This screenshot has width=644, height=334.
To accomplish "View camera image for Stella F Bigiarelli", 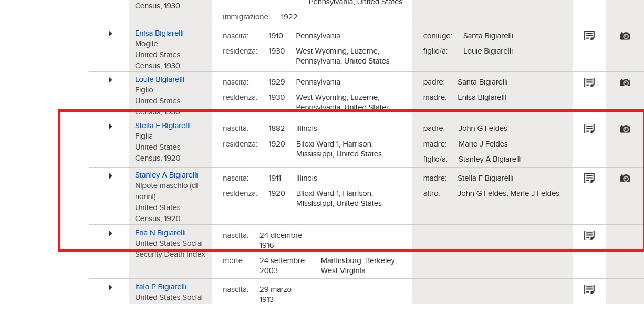I will coord(625,129).
